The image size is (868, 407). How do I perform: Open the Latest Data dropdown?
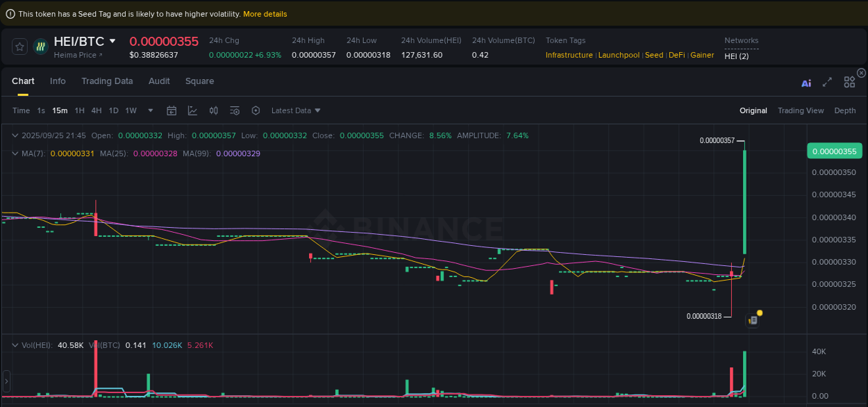coord(295,110)
